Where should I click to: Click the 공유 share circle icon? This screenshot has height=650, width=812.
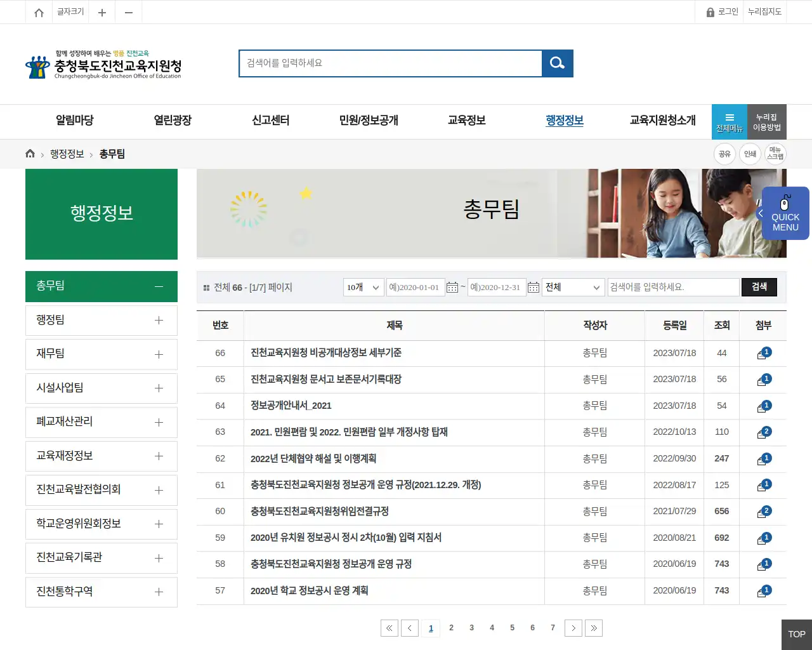(x=724, y=154)
